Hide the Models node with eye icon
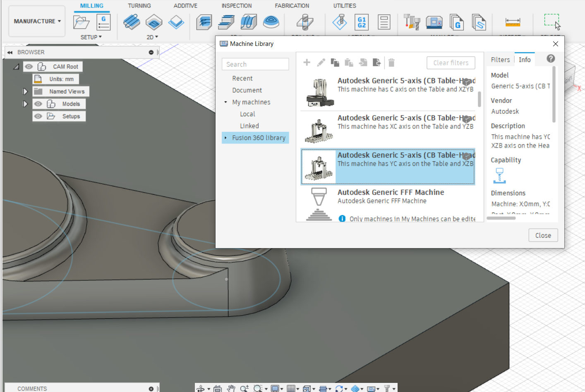This screenshot has height=392, width=585. point(38,104)
